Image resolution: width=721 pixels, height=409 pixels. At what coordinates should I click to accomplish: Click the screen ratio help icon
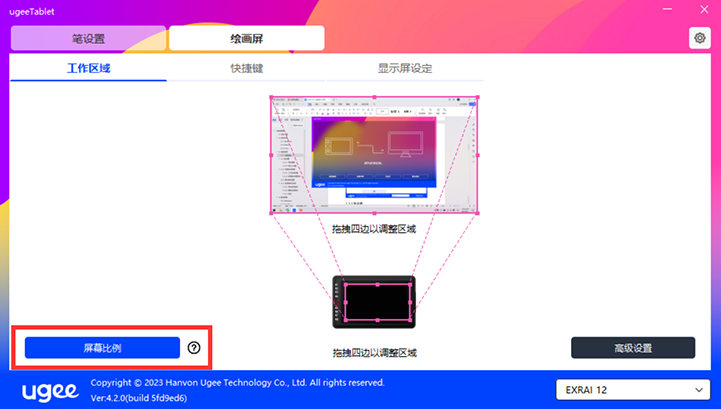pos(194,348)
